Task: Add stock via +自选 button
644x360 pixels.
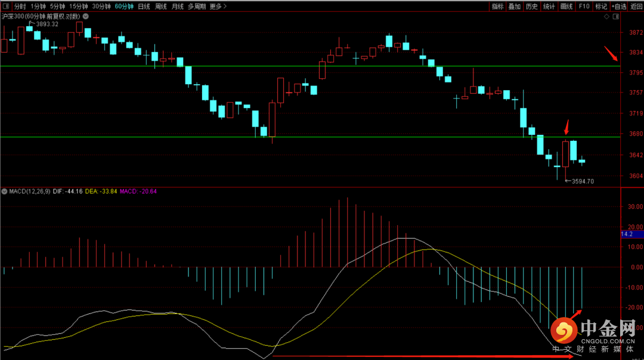Action: click(x=619, y=7)
